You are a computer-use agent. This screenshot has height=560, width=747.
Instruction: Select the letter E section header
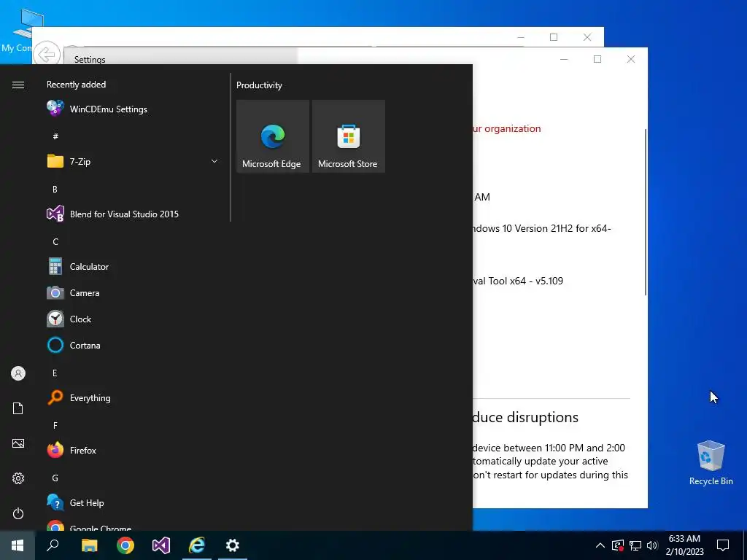coord(55,373)
